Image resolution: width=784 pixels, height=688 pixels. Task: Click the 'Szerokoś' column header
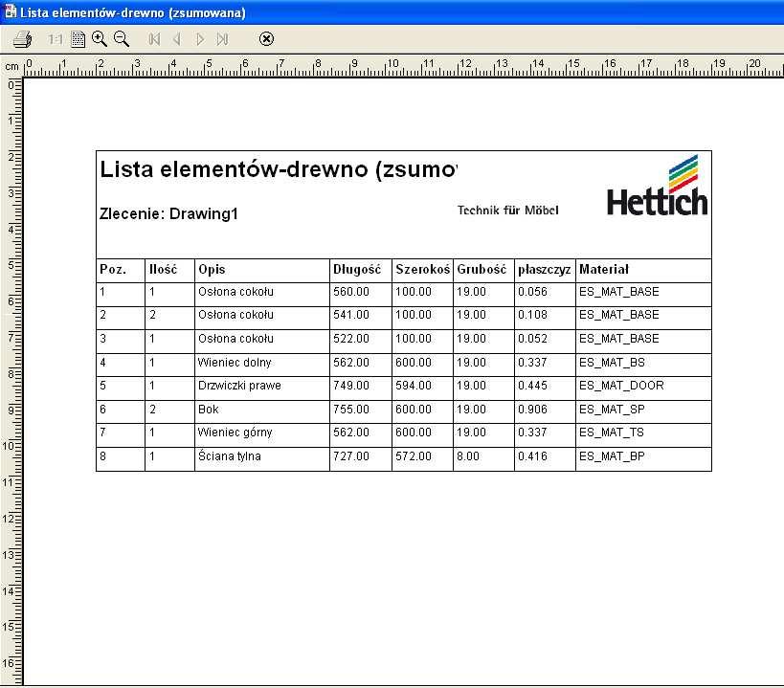(422, 269)
